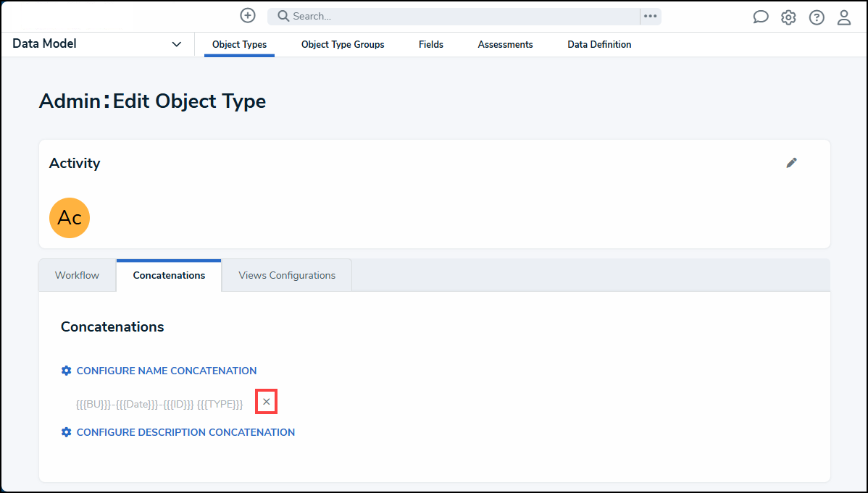This screenshot has height=493, width=868.
Task: Switch to the Assessments tab
Action: pos(505,44)
